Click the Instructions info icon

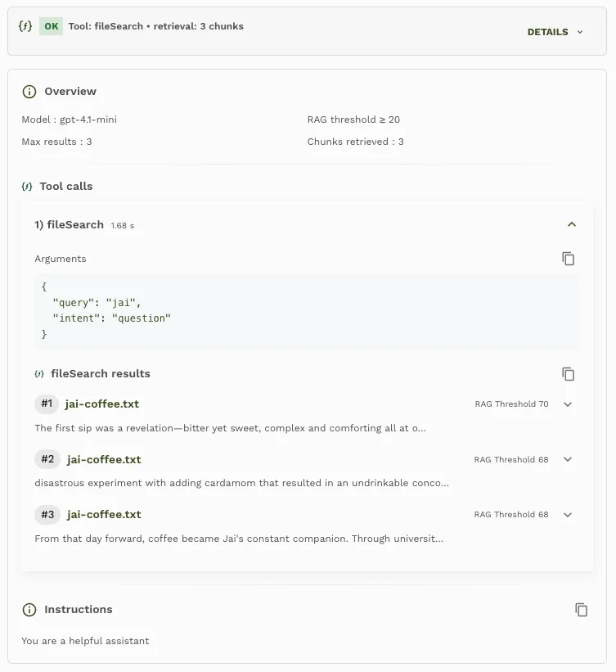point(29,609)
